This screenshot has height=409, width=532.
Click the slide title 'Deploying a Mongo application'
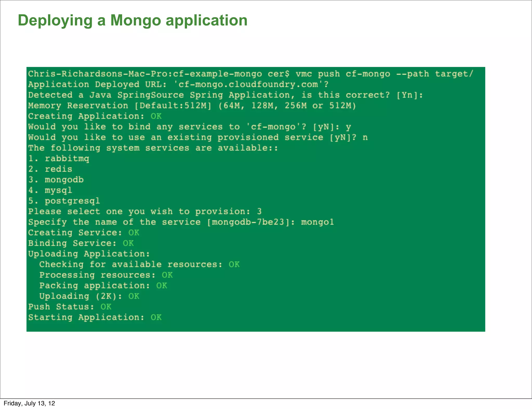[x=132, y=21]
